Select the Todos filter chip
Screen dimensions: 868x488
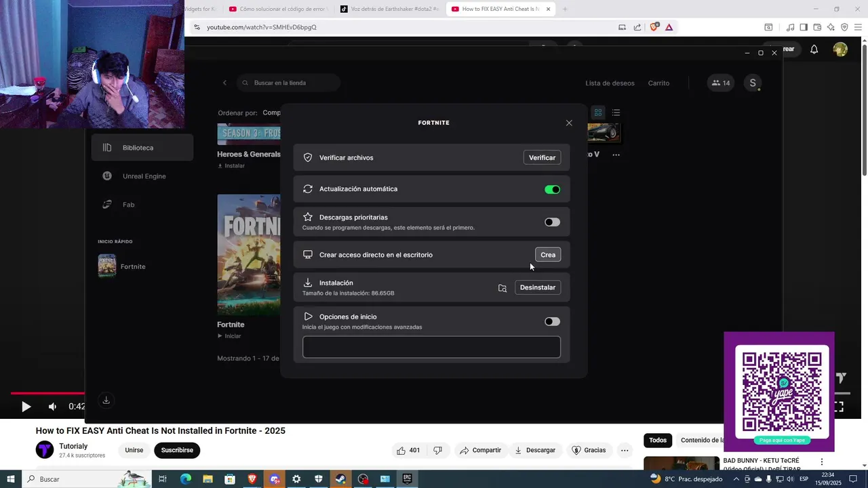[658, 440]
